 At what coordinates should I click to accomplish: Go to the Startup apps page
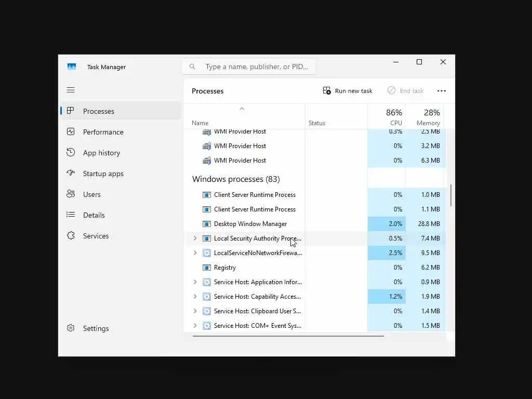click(x=121, y=174)
